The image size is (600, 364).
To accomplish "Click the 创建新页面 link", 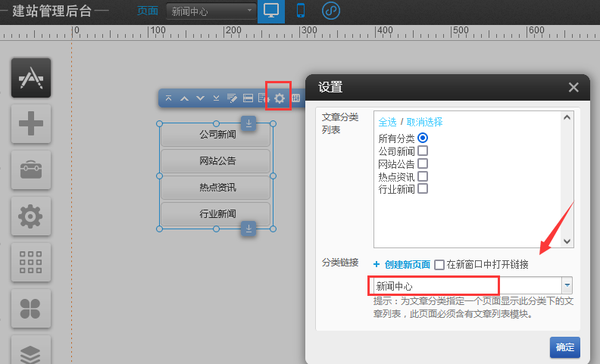I will point(407,265).
